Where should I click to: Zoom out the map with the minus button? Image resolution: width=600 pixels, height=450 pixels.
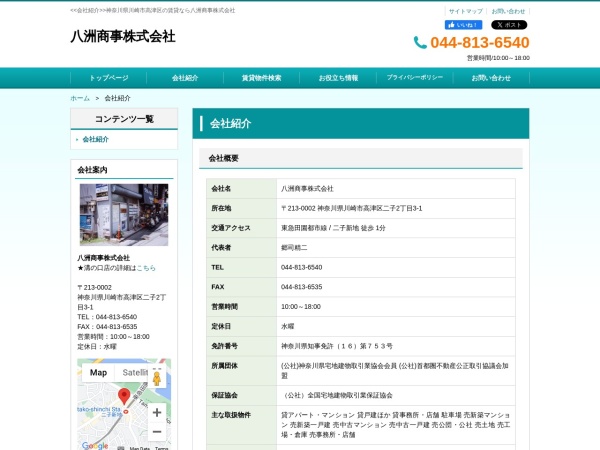(157, 432)
